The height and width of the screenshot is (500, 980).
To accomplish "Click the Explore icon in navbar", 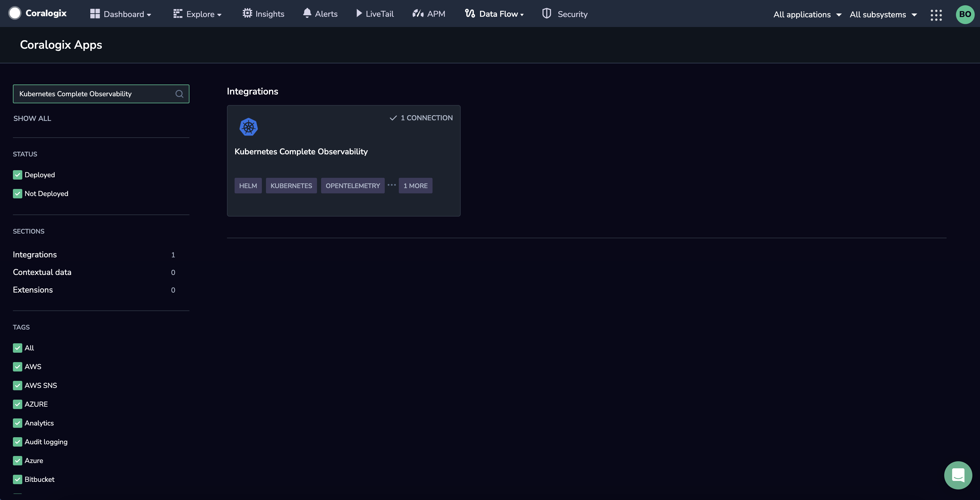I will [x=178, y=14].
